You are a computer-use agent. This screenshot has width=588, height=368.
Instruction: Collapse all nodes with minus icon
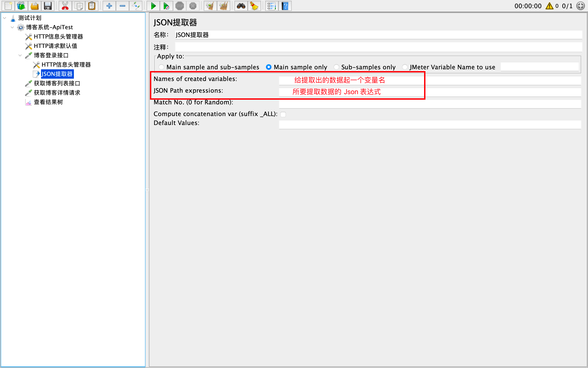[122, 6]
